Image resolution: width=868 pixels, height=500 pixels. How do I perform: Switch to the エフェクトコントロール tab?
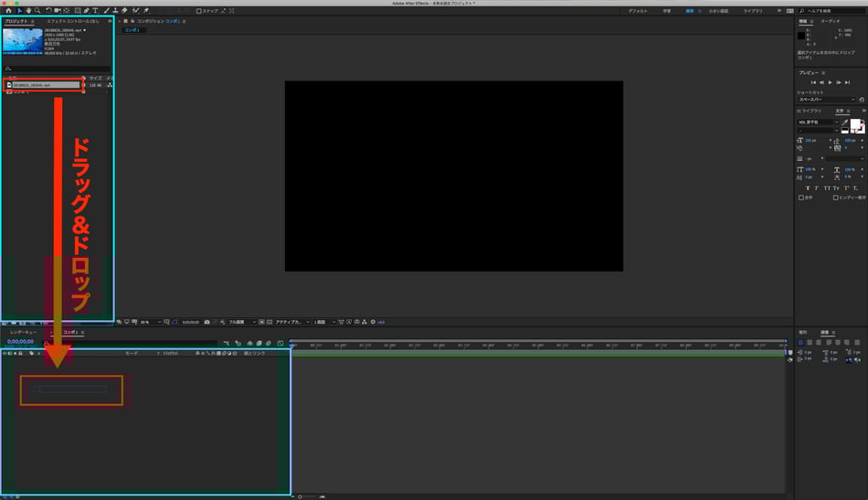coord(73,20)
